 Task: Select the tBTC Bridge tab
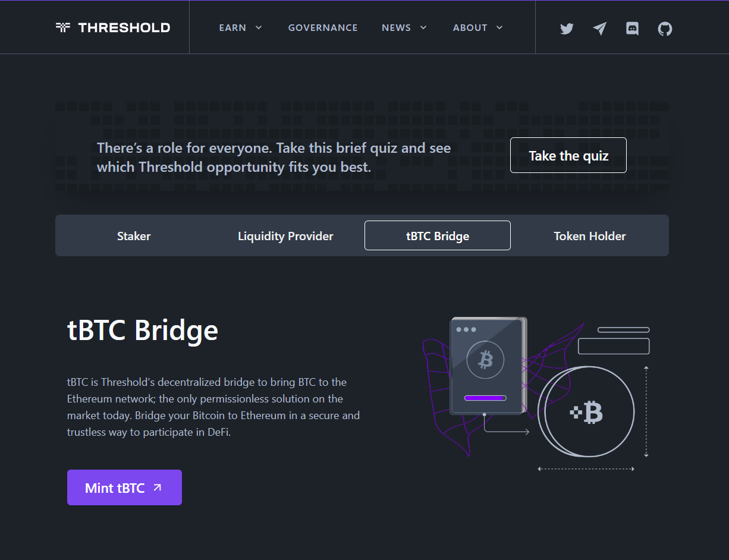(437, 235)
